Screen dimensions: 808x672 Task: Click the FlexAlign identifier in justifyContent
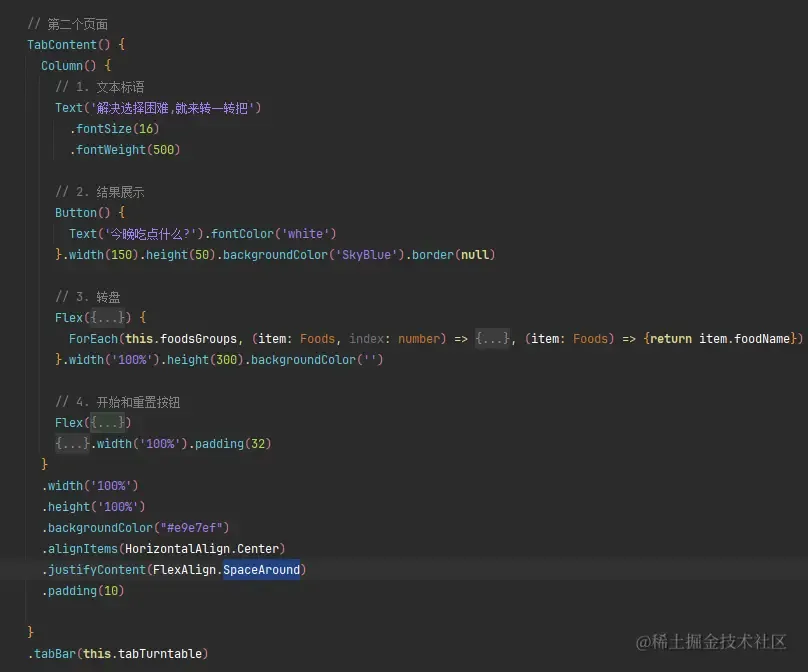pyautogui.click(x=184, y=569)
